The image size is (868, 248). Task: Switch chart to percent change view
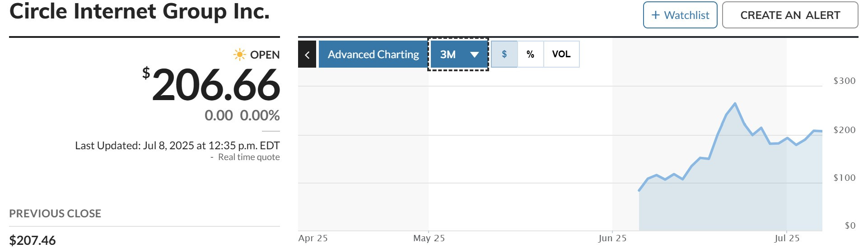[x=531, y=54]
